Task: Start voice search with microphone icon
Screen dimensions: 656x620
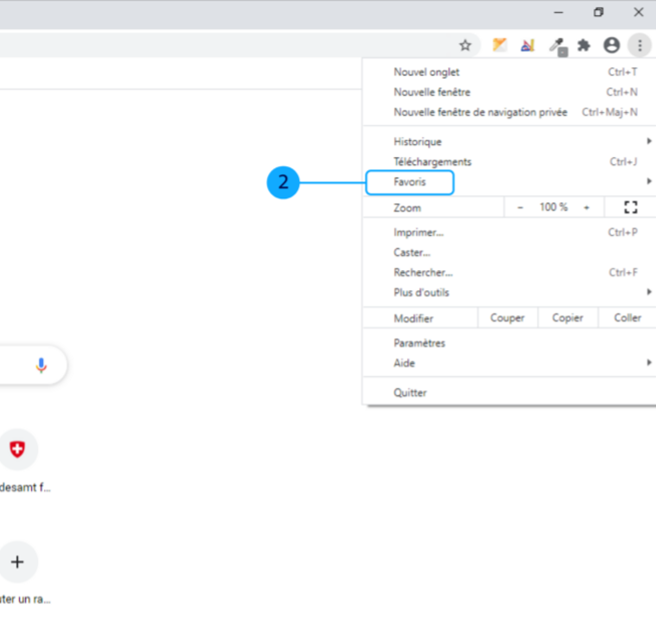Action: coord(41,365)
